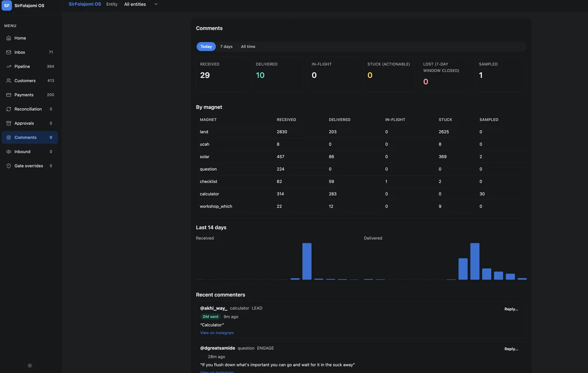Image resolution: width=588 pixels, height=373 pixels.
Task: Click the Comments Instagram icon
Action: tap(9, 137)
